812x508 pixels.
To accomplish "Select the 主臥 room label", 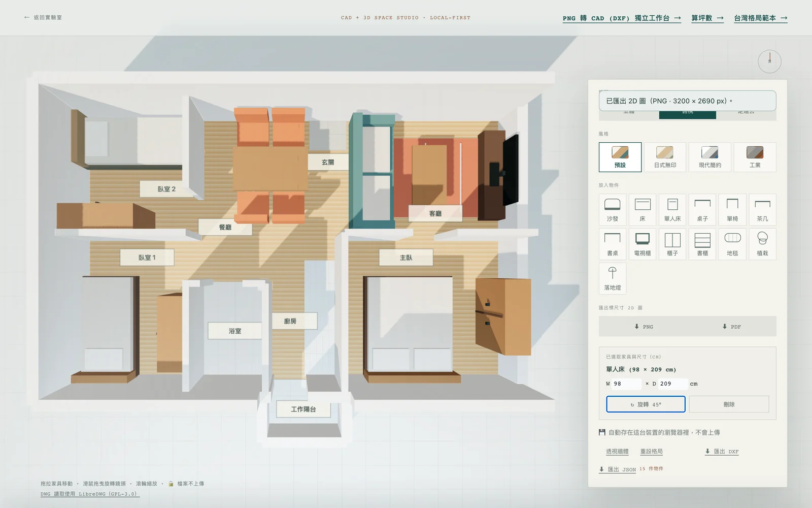I will click(x=406, y=258).
